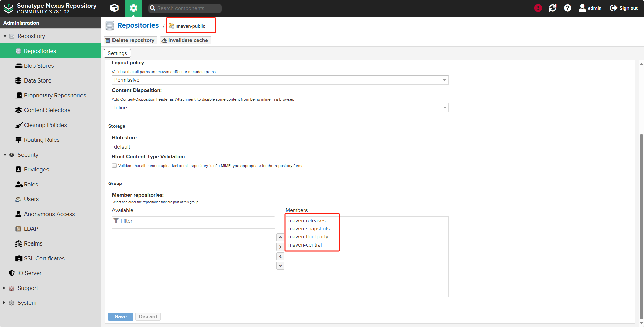Click the maven-public breadcrumb

click(191, 26)
